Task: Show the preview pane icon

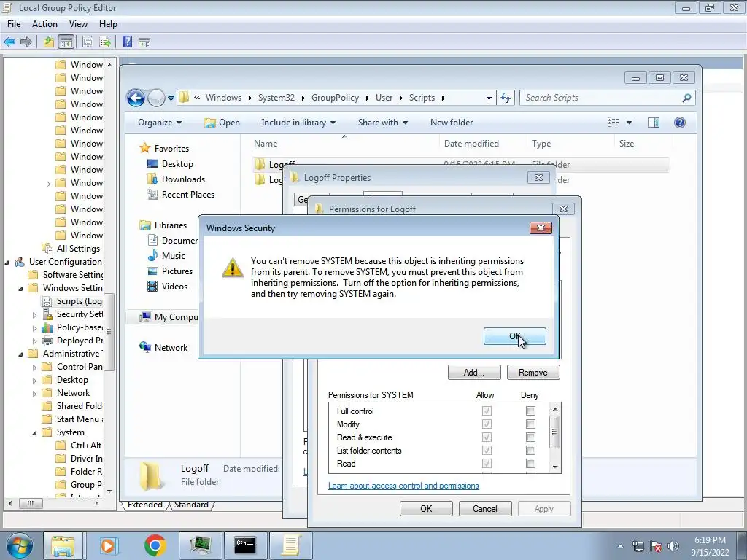Action: [x=654, y=122]
